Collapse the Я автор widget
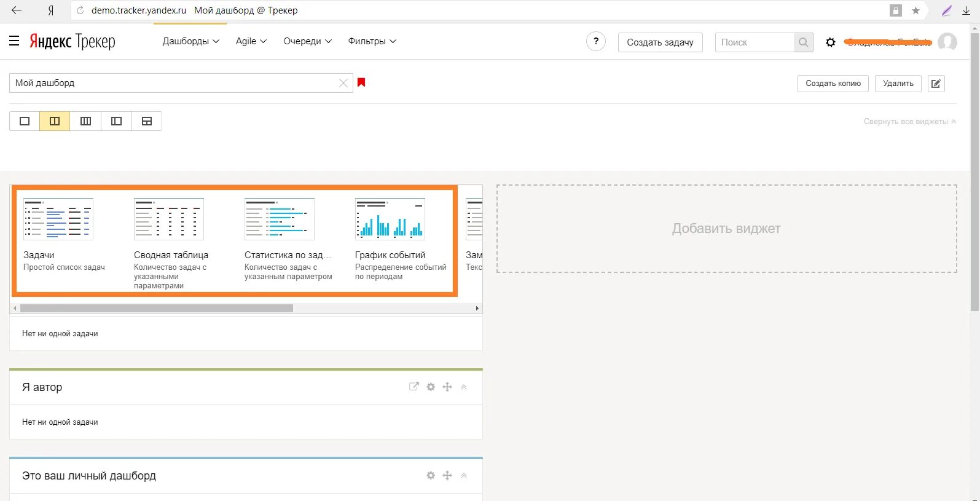Viewport: 980px width, 501px height. (x=464, y=387)
